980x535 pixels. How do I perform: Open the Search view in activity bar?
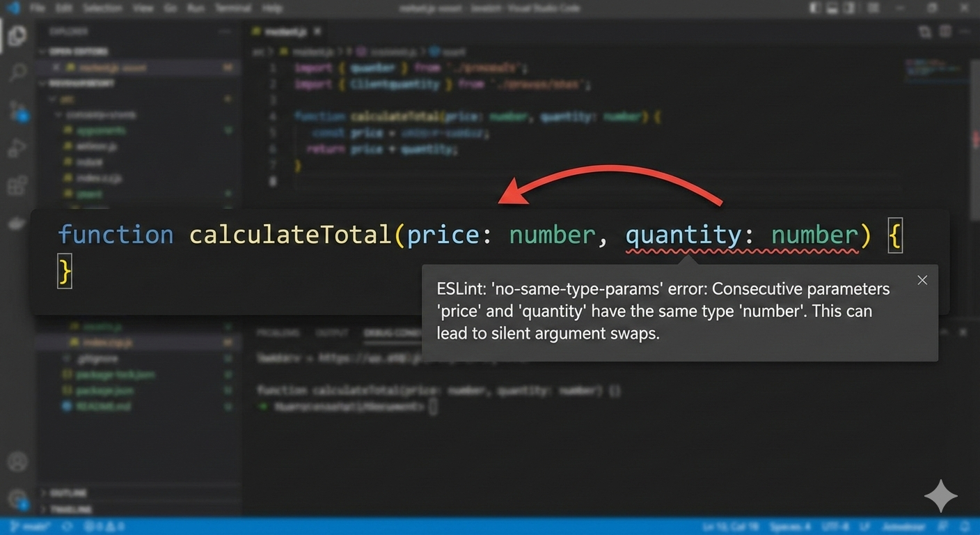[17, 72]
